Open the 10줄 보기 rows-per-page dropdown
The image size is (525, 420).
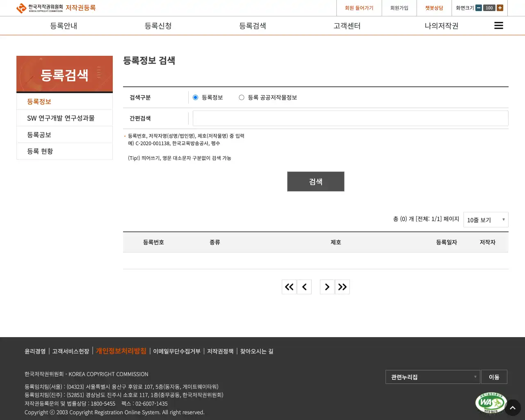486,219
